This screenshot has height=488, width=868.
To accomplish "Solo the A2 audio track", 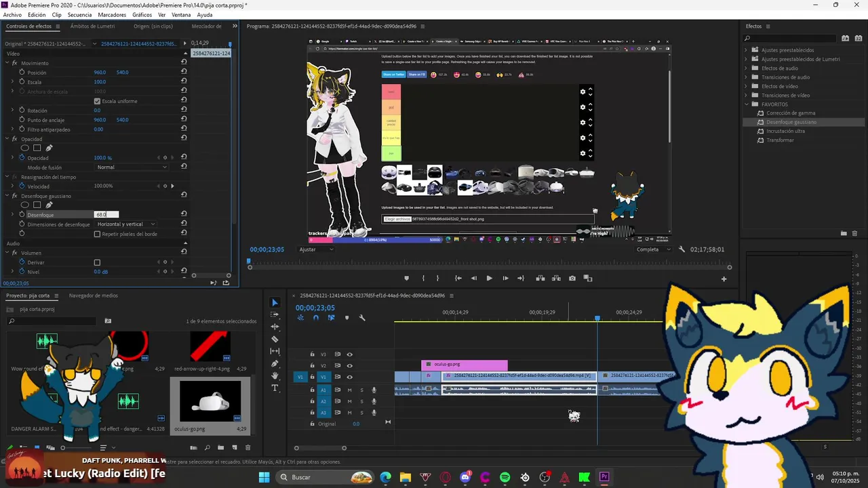I will click(x=361, y=401).
